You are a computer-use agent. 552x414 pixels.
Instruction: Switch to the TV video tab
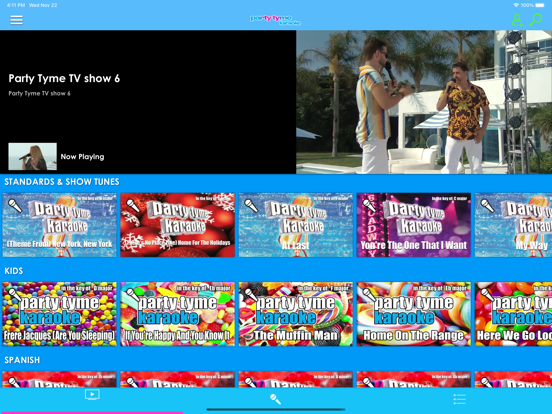tap(92, 395)
